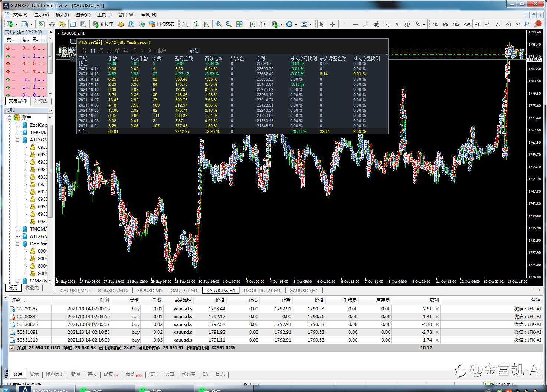Image resolution: width=547 pixels, height=392 pixels.
Task: Select the crosshair tool
Action: pos(332,24)
